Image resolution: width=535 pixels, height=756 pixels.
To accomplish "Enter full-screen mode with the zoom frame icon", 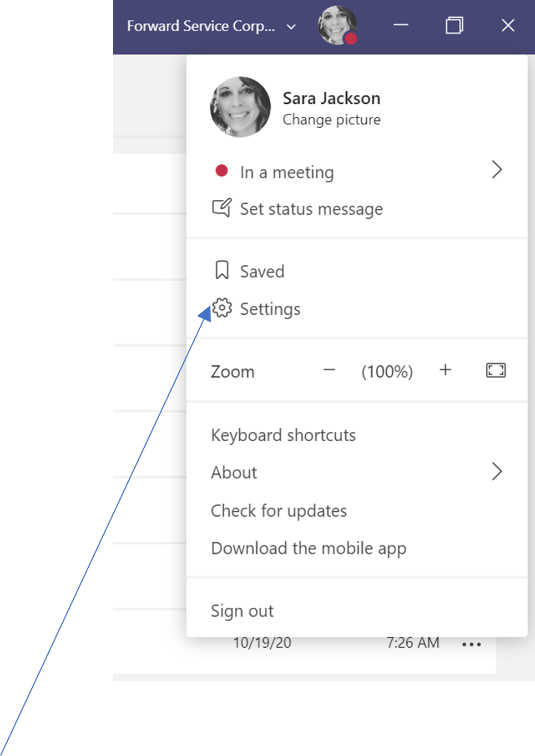I will (495, 370).
